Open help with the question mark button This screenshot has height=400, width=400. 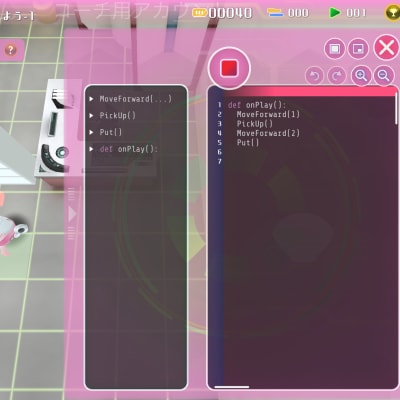click(10, 50)
